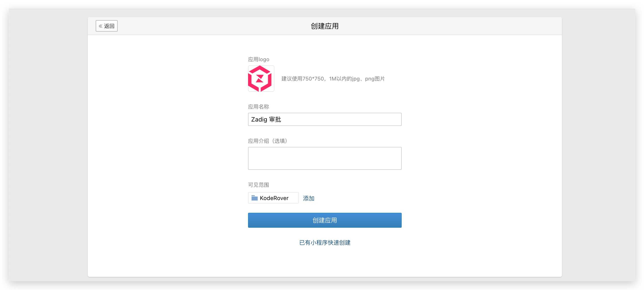Click the 返回 back button
The image size is (644, 290).
coord(106,26)
